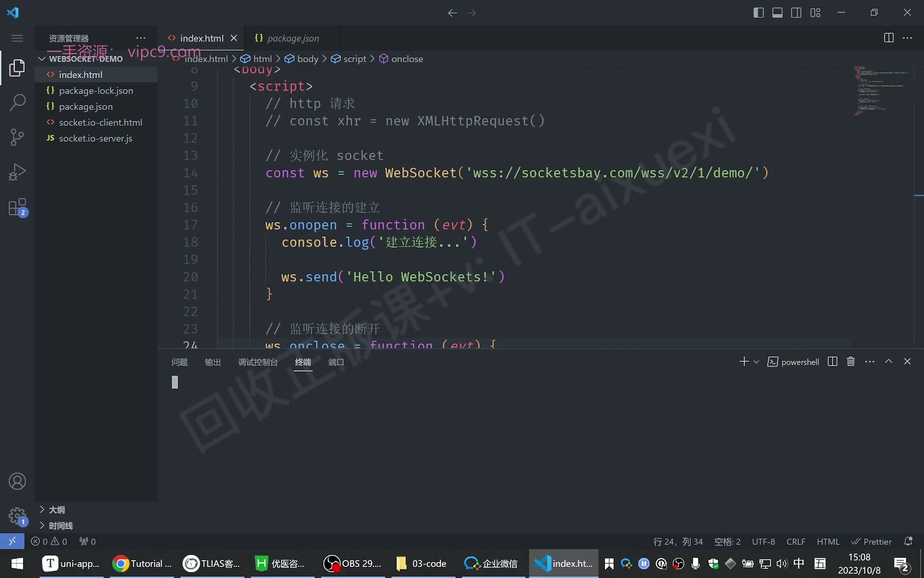Open socket.io-server.js in the explorer
Image resolution: width=924 pixels, height=578 pixels.
tap(96, 138)
